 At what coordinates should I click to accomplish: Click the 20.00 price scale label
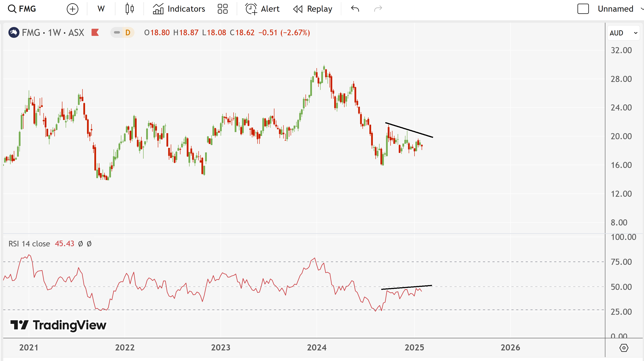pos(621,136)
